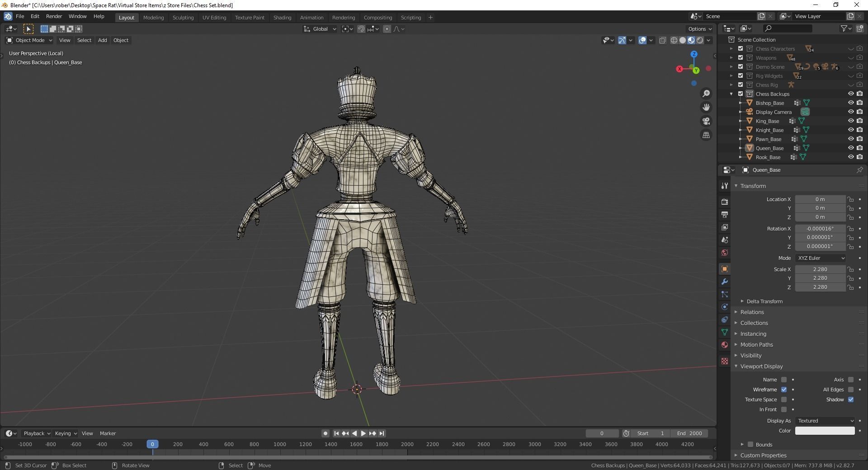Click the viewport zoom magnifier icon
This screenshot has width=868, height=470.
(706, 94)
